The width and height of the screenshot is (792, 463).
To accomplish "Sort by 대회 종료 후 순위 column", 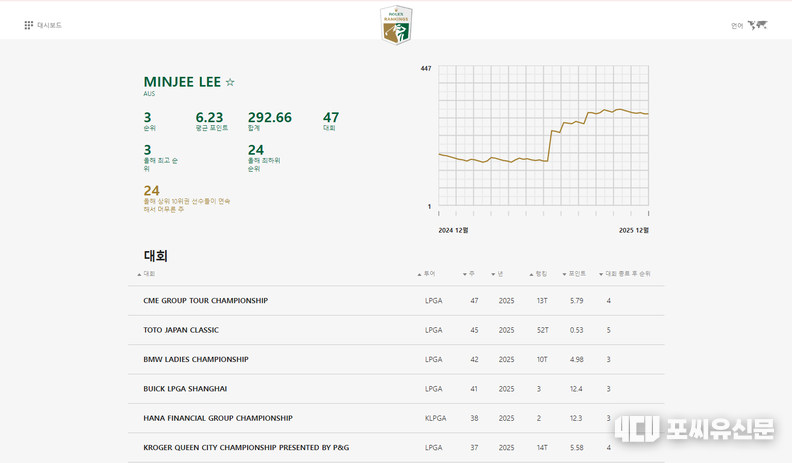I will [627, 273].
